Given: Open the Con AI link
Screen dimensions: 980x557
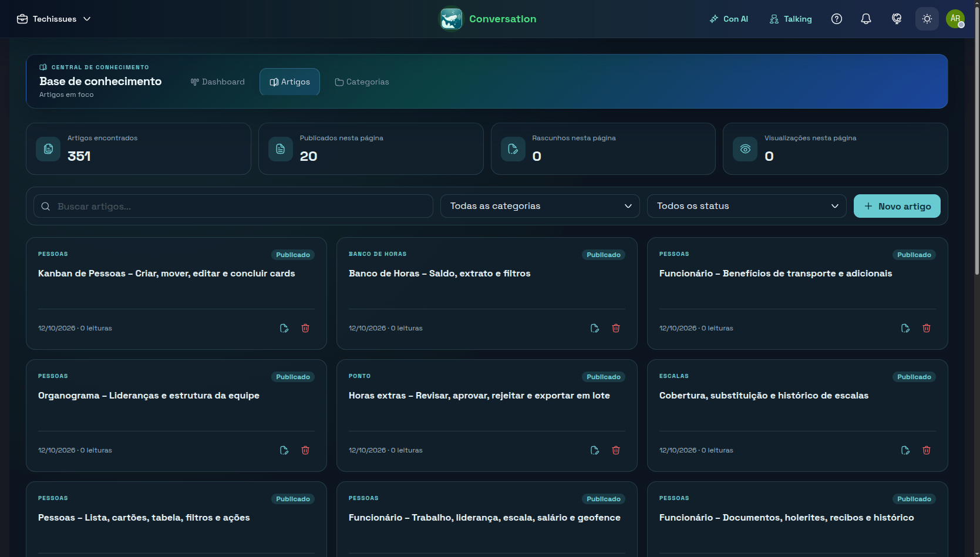Looking at the screenshot, I should [x=729, y=19].
